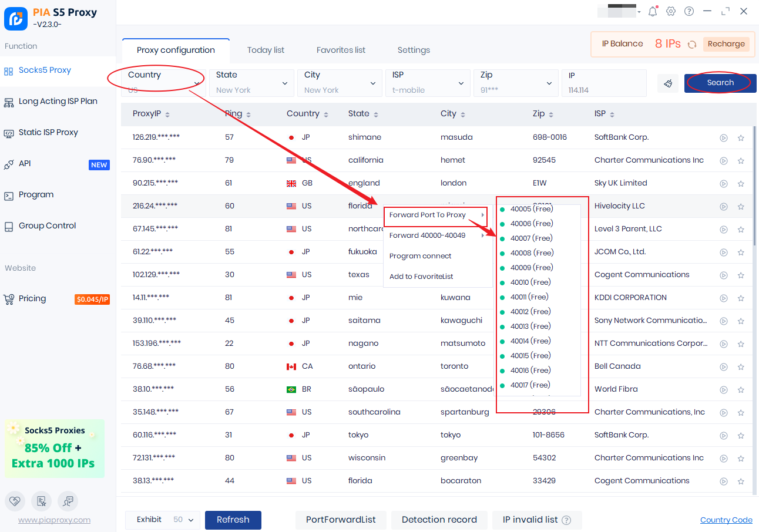Click the vertical scrollbar of proxy list
This screenshot has height=532, width=759.
[755, 176]
